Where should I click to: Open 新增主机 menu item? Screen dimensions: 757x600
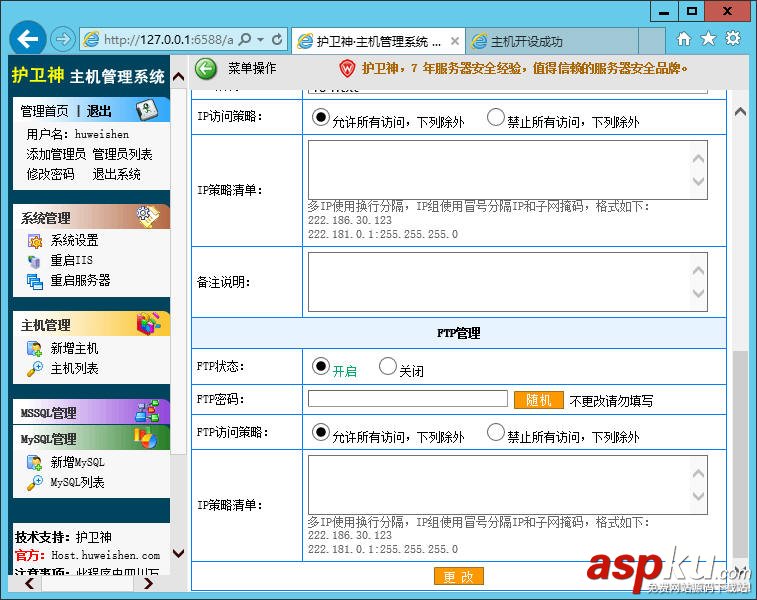(x=74, y=349)
